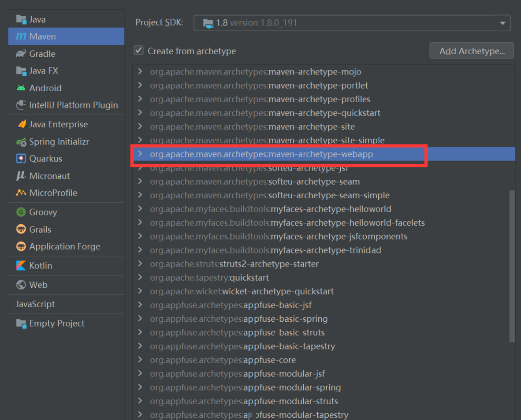Image resolution: width=521 pixels, height=420 pixels.
Task: Click Add Archetype button
Action: [472, 51]
